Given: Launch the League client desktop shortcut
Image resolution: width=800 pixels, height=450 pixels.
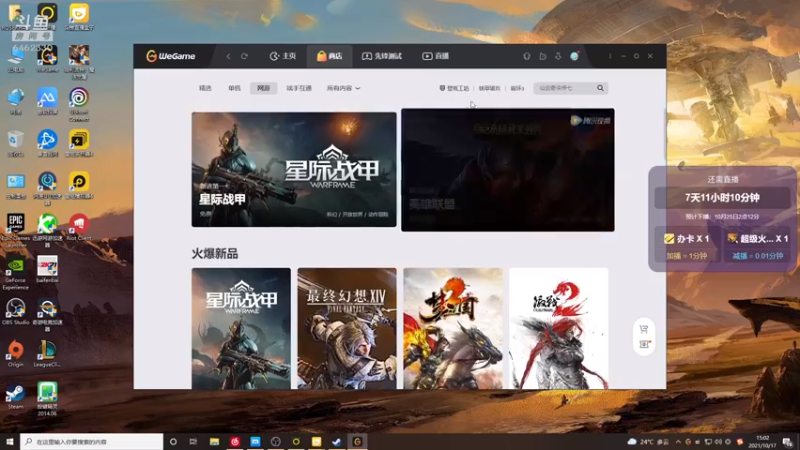Looking at the screenshot, I should 47,354.
